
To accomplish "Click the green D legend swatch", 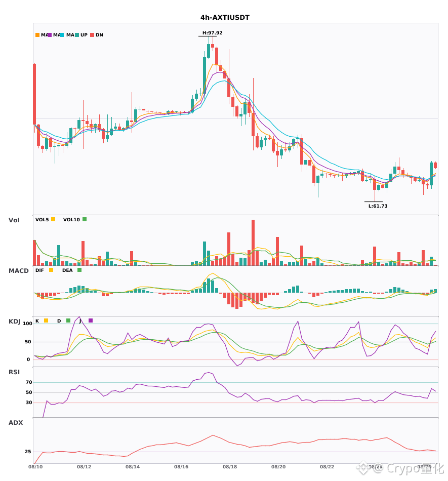I will click(68, 320).
